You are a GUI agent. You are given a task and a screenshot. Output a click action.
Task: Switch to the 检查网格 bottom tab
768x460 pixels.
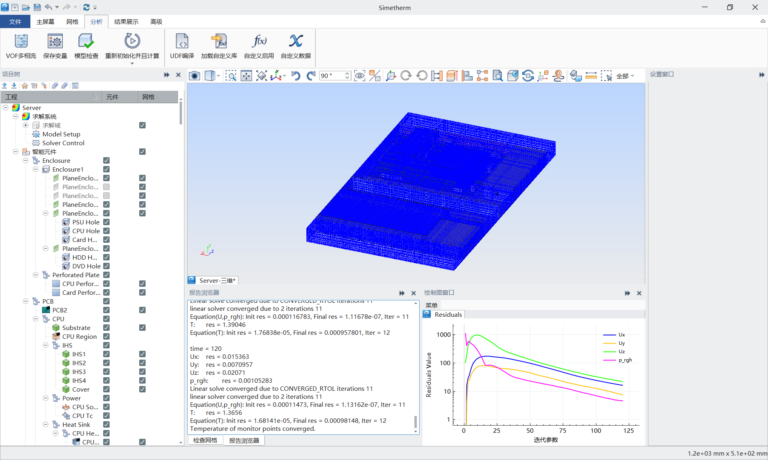(x=205, y=440)
